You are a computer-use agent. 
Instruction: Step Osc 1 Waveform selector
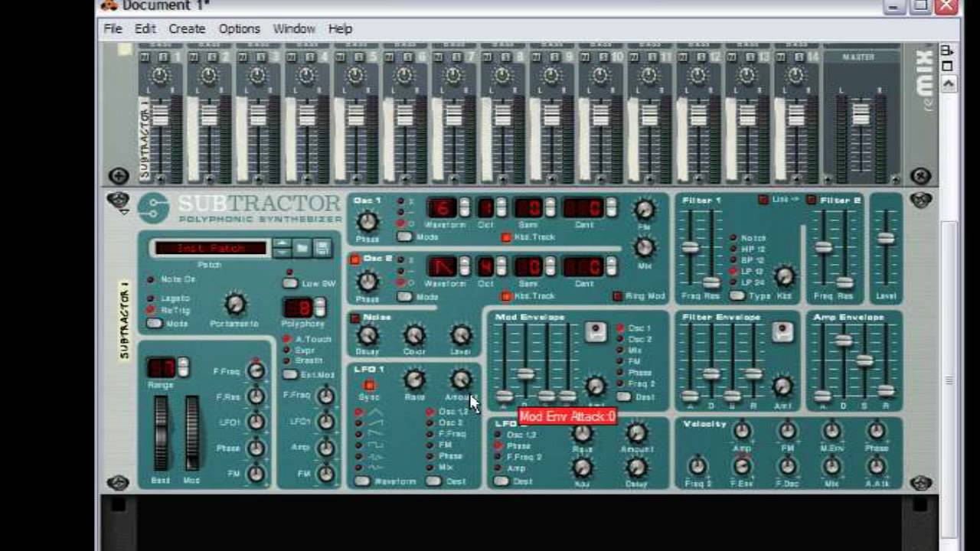click(464, 207)
